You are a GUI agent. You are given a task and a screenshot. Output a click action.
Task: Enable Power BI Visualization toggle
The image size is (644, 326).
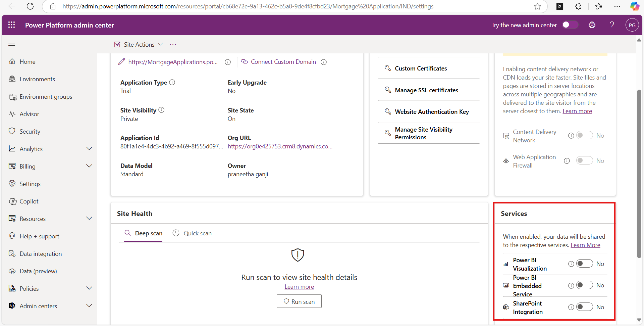coord(584,264)
